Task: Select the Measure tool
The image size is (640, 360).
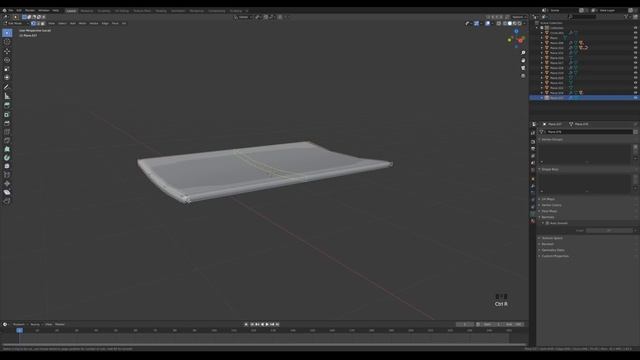Action: pos(7,96)
